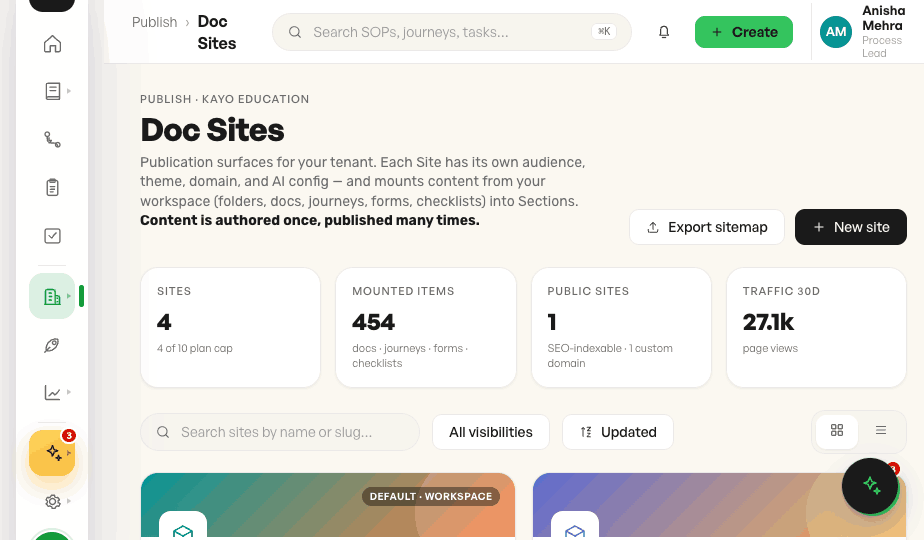Expand the documents sidebar submenu arrow
The width and height of the screenshot is (924, 540).
click(69, 91)
